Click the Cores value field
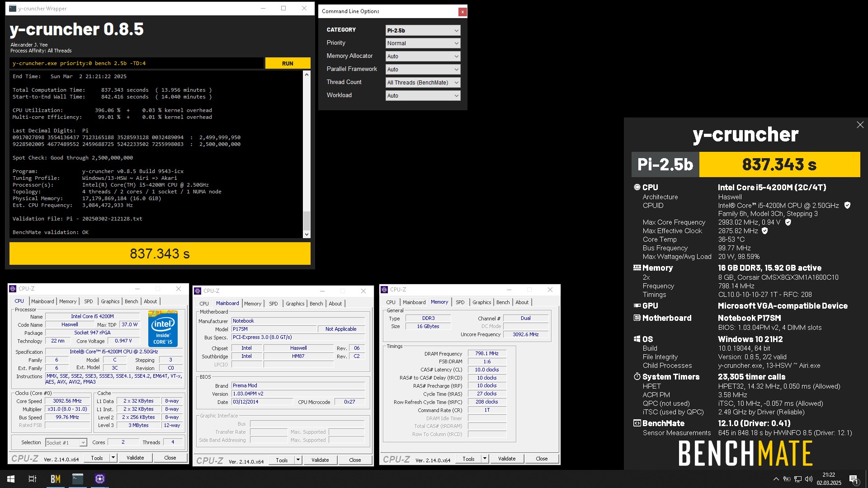This screenshot has width=868, height=488. coord(123,442)
